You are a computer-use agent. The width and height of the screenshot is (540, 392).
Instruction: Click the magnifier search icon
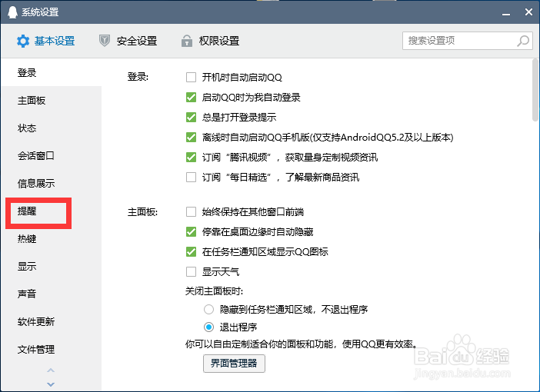[x=523, y=41]
